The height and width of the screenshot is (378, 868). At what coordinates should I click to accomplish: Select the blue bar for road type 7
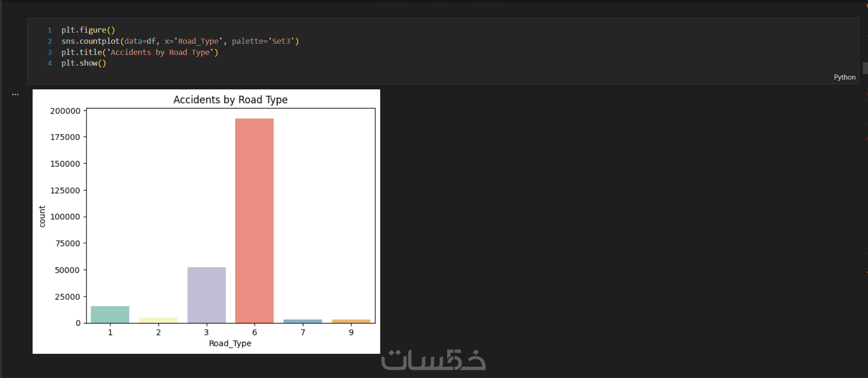[303, 321]
